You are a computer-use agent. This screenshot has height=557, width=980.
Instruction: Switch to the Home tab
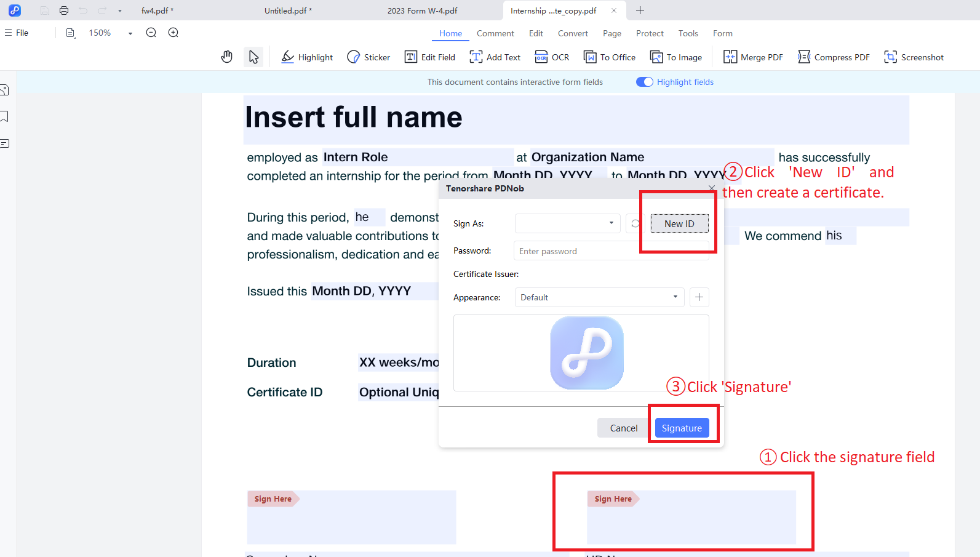coord(451,33)
